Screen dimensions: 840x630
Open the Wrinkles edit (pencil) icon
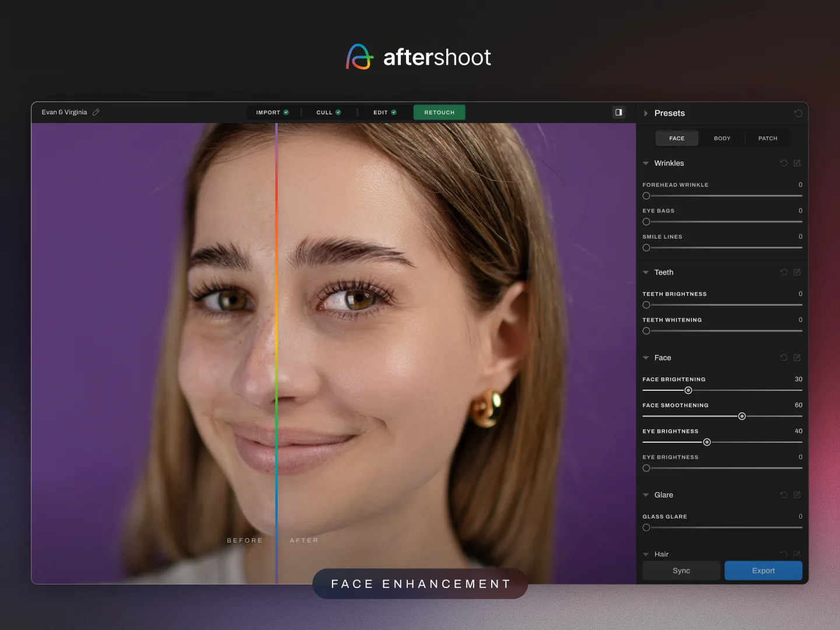click(797, 163)
